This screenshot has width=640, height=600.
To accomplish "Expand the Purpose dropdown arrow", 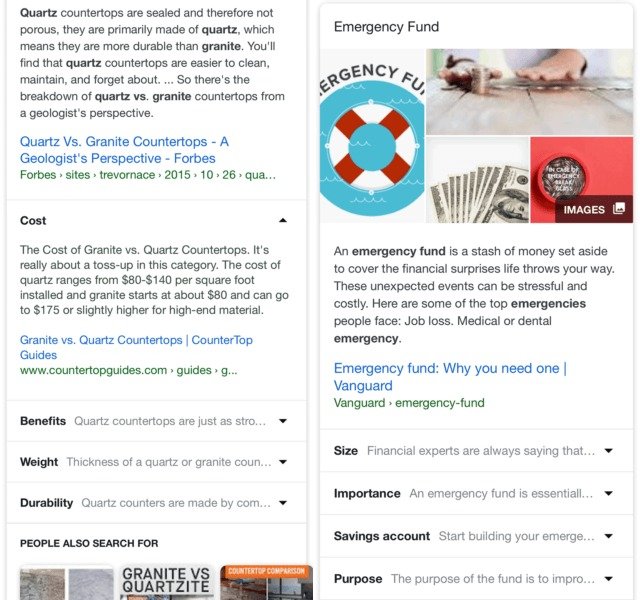I will coord(608,579).
